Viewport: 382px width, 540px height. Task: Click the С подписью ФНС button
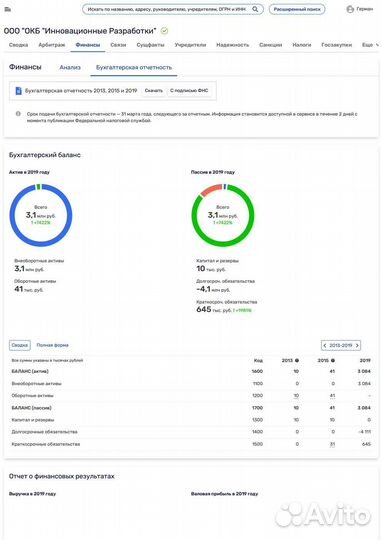(x=189, y=91)
